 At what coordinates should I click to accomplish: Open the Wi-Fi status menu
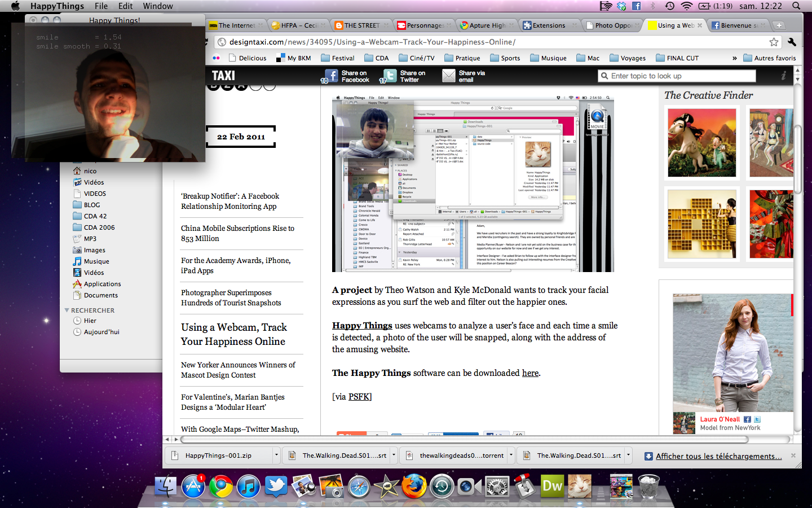tap(686, 6)
